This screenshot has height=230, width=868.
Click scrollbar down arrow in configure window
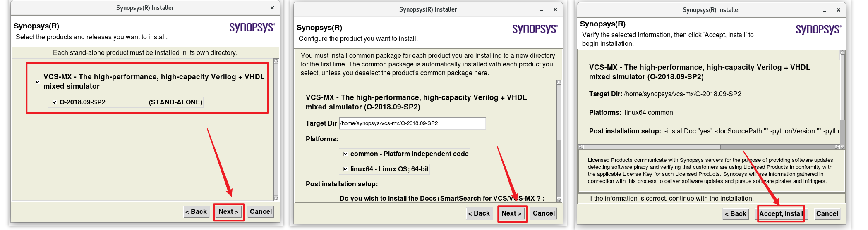click(x=559, y=199)
